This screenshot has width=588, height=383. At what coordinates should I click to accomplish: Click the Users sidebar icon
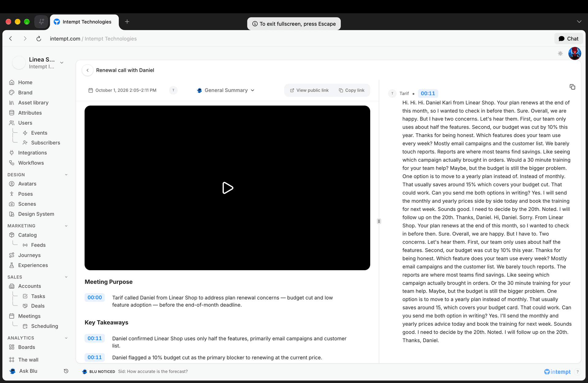click(12, 123)
